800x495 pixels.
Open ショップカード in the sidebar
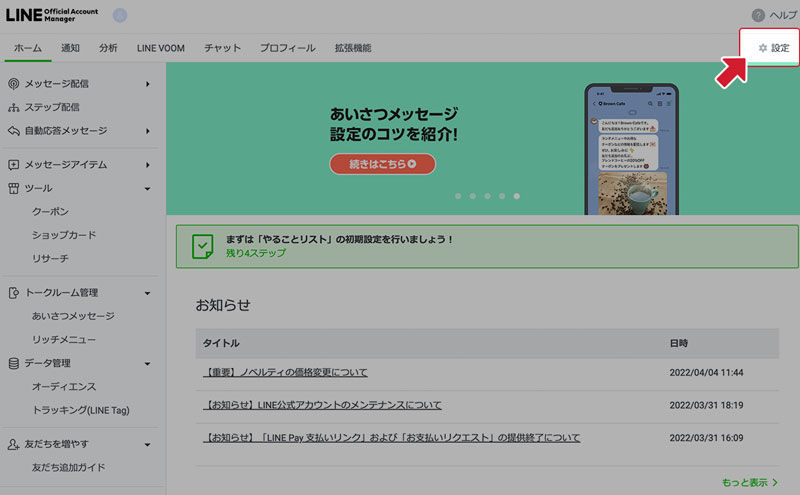click(64, 235)
